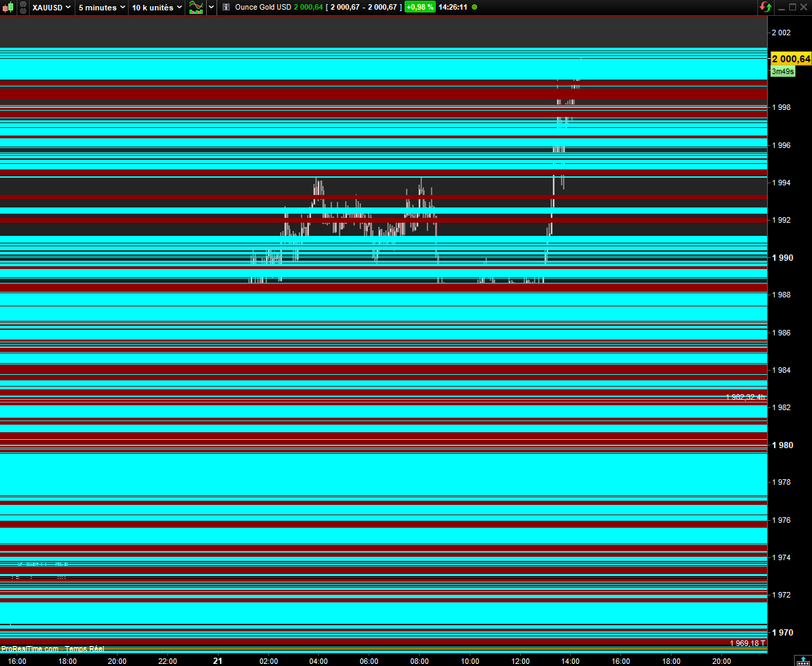This screenshot has width=812, height=666.
Task: Show instrument information via the i icon
Action: pos(225,7)
